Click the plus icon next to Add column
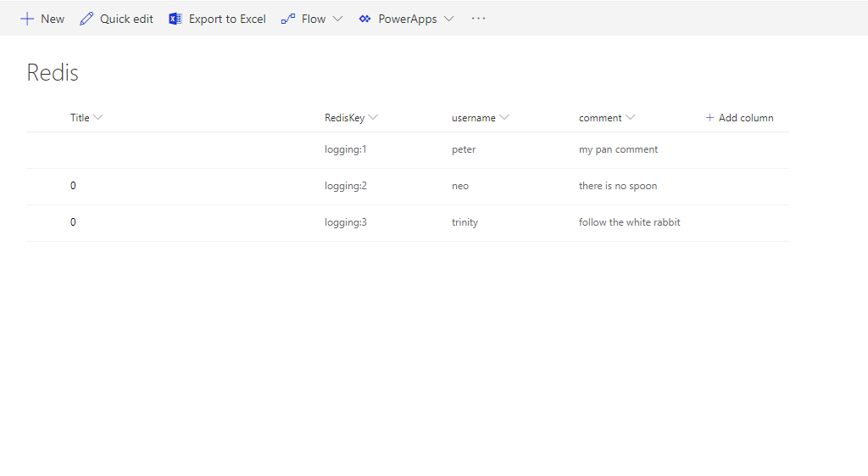The height and width of the screenshot is (476, 868). point(710,118)
